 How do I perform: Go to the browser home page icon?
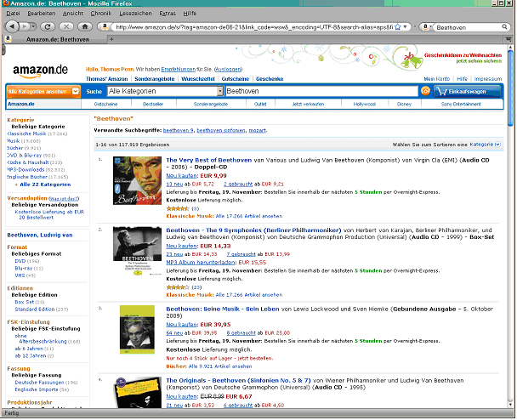85,26
